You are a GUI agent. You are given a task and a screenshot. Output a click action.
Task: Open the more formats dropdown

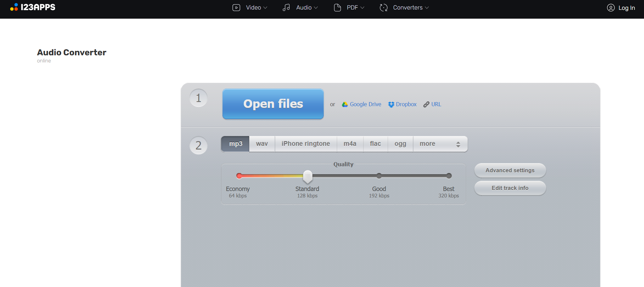point(440,144)
